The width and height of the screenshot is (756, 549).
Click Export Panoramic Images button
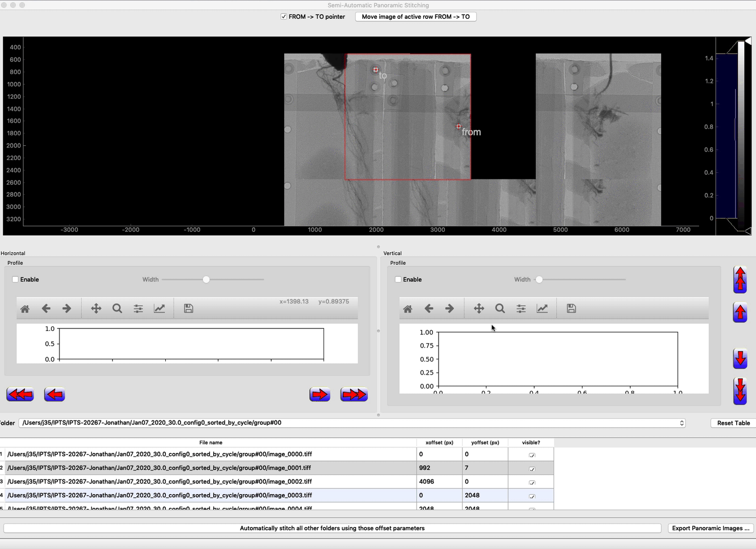click(x=710, y=528)
